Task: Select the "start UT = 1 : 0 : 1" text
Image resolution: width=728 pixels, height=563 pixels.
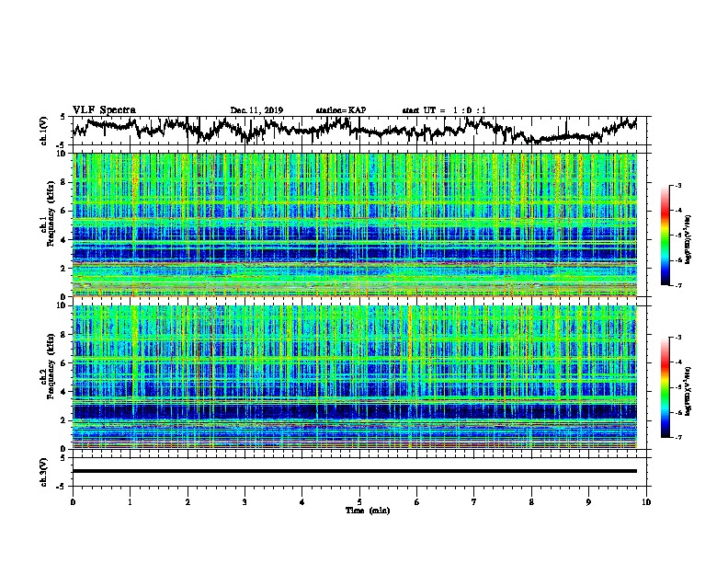Action: [x=444, y=110]
